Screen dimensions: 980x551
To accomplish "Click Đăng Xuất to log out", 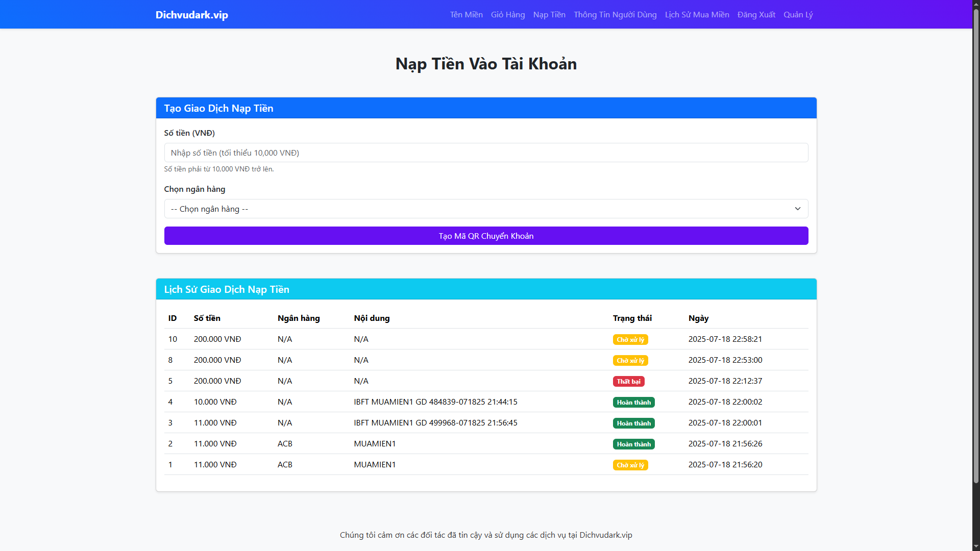I will [756, 15].
